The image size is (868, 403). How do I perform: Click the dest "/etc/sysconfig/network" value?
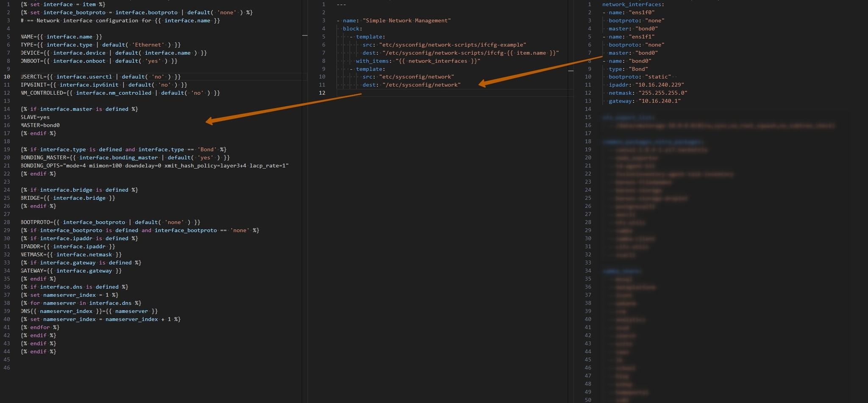[421, 85]
